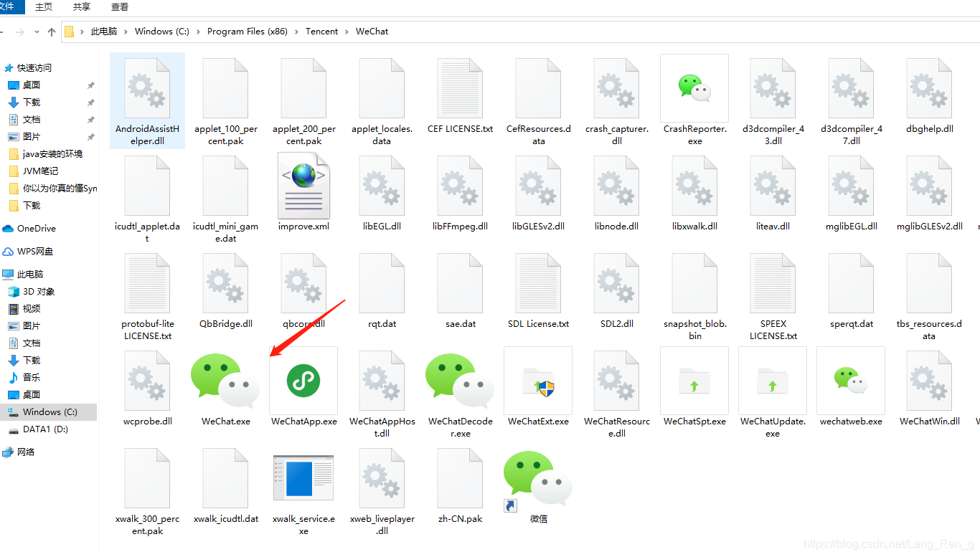Select the libFFmpeg.dll file icon

coord(460,186)
